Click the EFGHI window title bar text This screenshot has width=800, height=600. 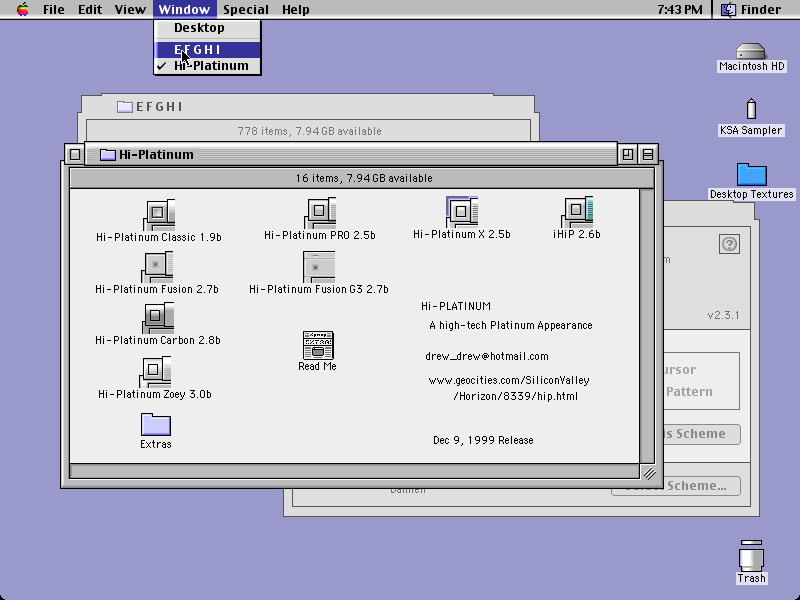coord(159,107)
